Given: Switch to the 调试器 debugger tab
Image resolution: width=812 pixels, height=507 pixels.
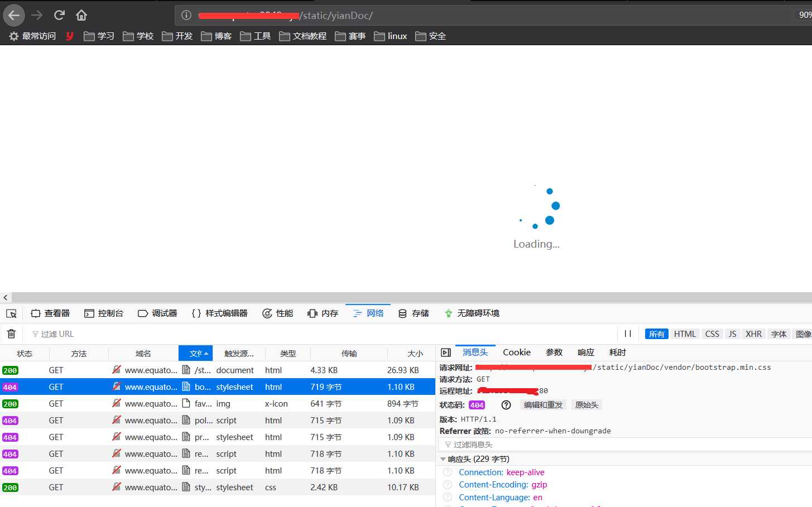Looking at the screenshot, I should click(157, 313).
